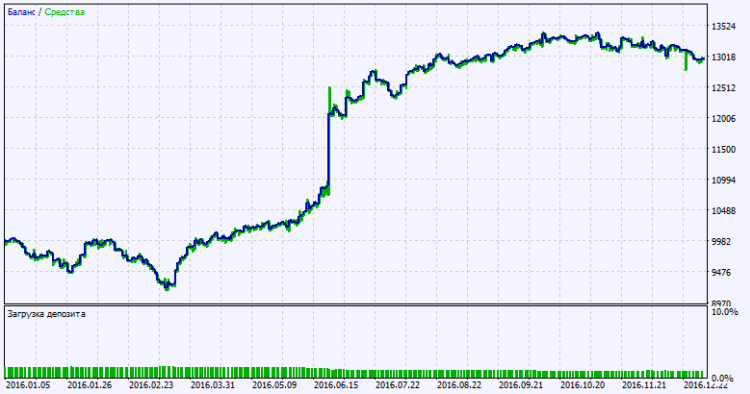Click the 2016.08.22 date label
The image size is (750, 394).
point(460,385)
